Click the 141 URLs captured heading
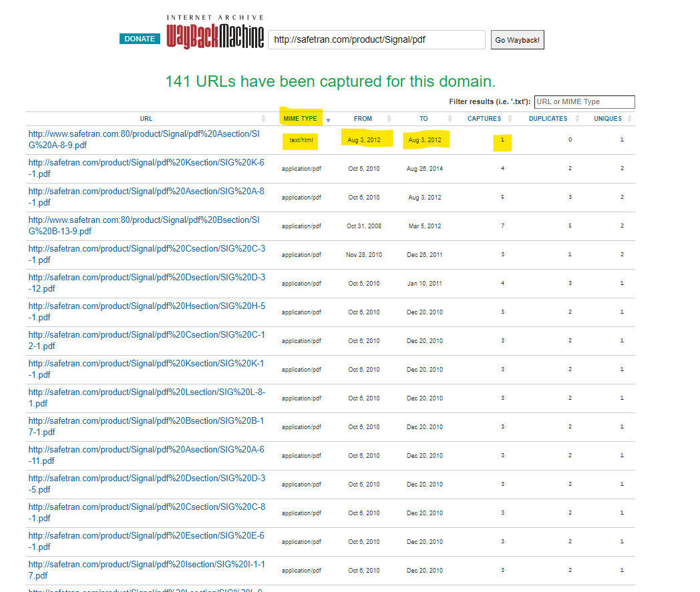The height and width of the screenshot is (592, 700). [x=331, y=81]
